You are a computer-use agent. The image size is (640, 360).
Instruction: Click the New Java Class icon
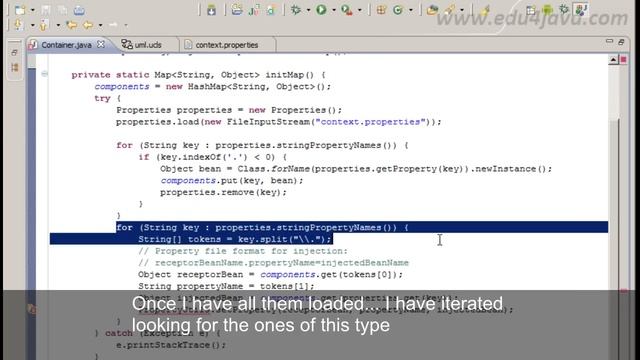click(x=398, y=10)
